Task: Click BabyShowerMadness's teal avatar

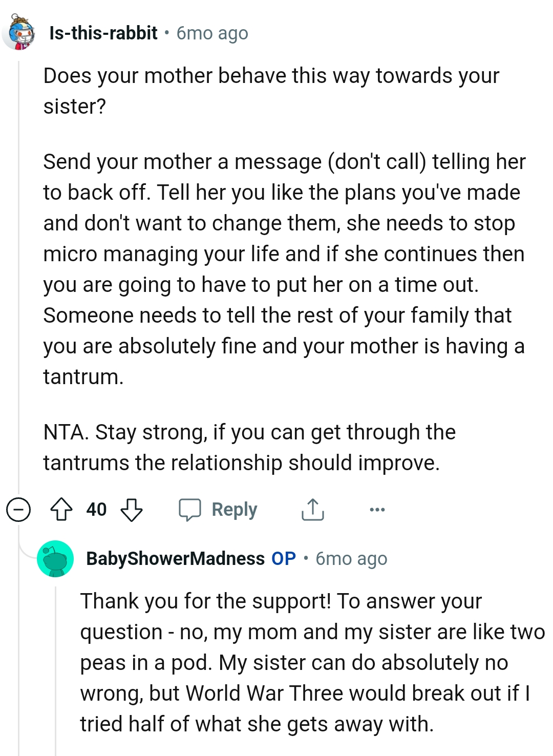Action: 55,559
